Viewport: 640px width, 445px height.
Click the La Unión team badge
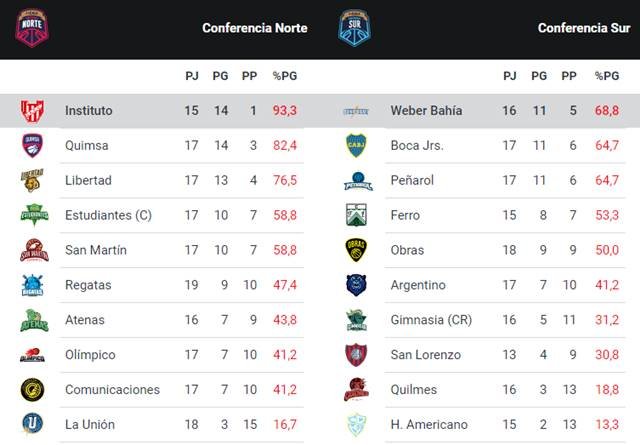(x=33, y=424)
